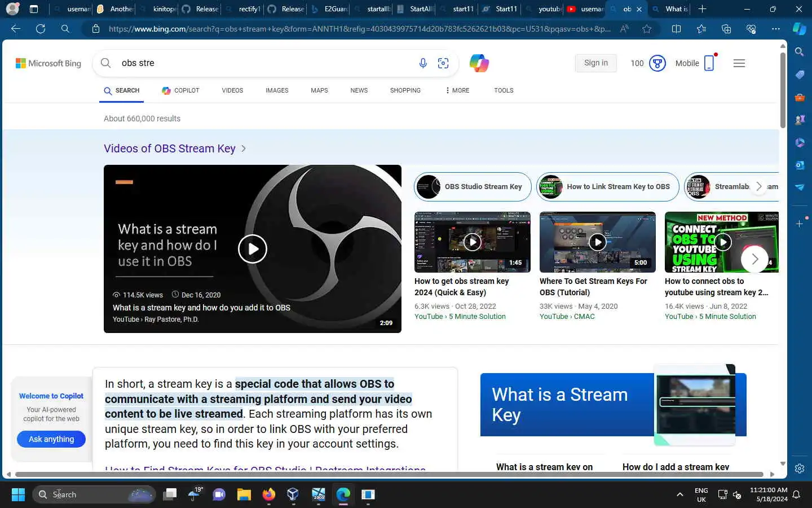The width and height of the screenshot is (812, 508).
Task: Open Task View on taskbar
Action: 170,494
